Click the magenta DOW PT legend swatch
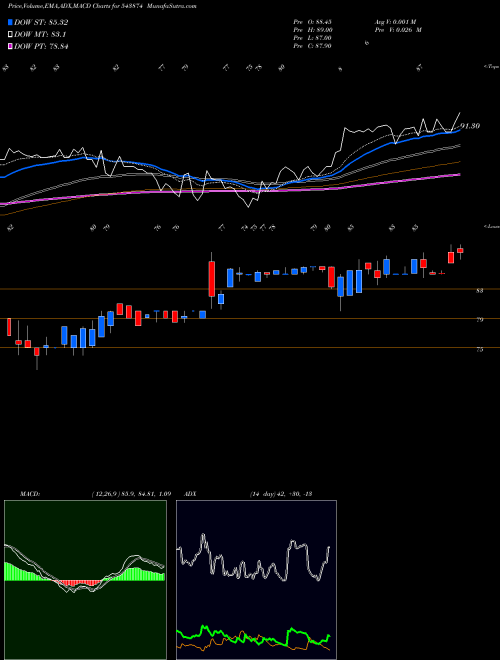 tap(10, 46)
